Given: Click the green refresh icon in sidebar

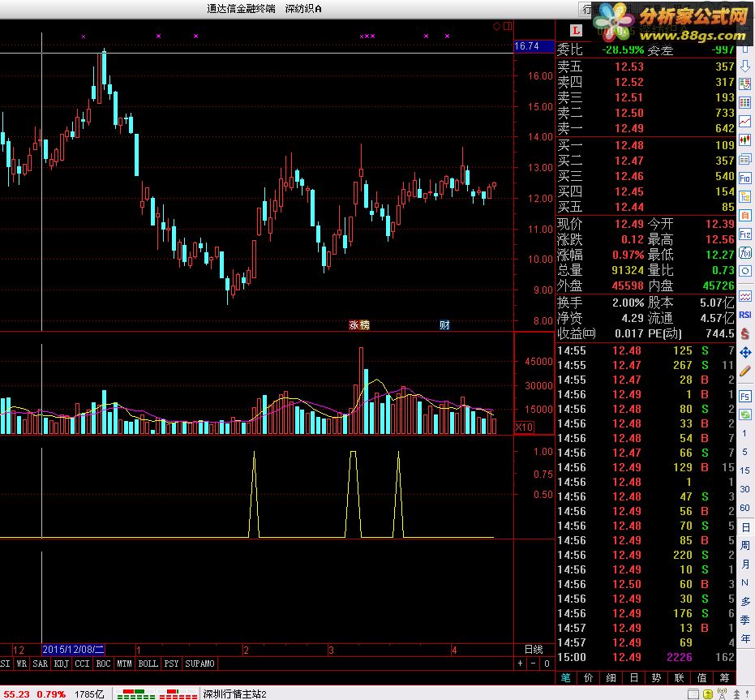Looking at the screenshot, I should pyautogui.click(x=745, y=414).
